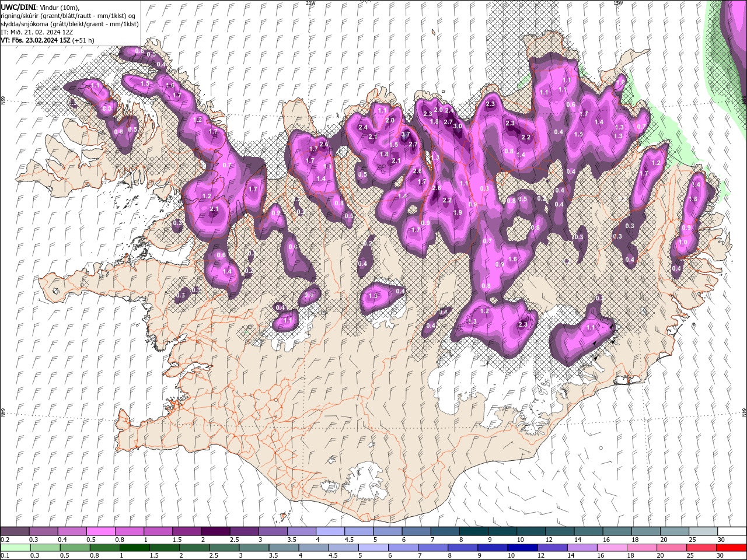Click the UWC/DINI title text
The height and width of the screenshot is (560, 747).
click(x=19, y=6)
